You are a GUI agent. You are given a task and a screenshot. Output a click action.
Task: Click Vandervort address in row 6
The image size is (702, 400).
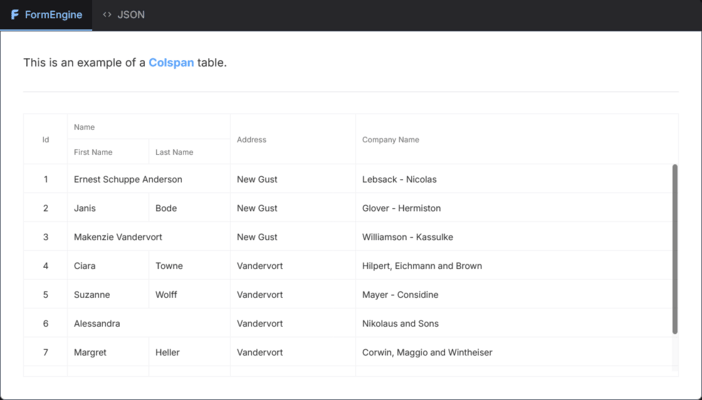293,323
